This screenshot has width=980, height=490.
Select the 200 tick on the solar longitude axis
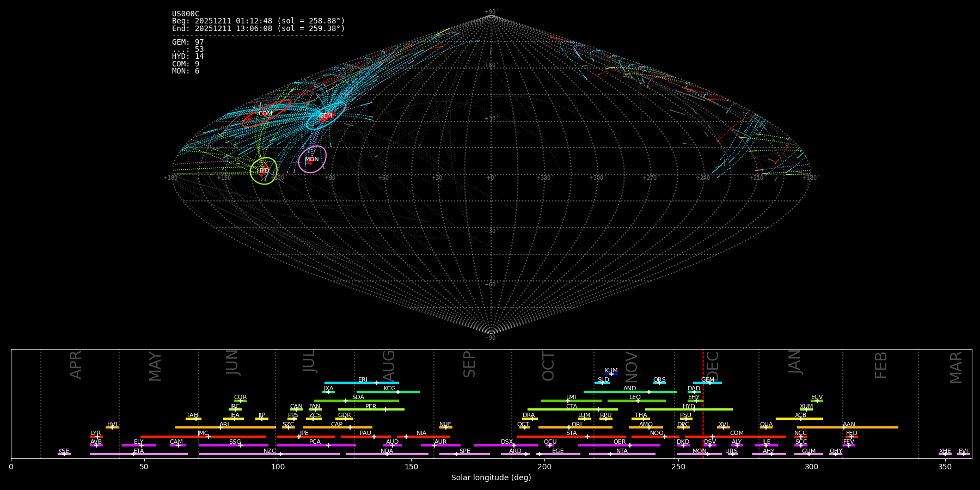tap(544, 467)
